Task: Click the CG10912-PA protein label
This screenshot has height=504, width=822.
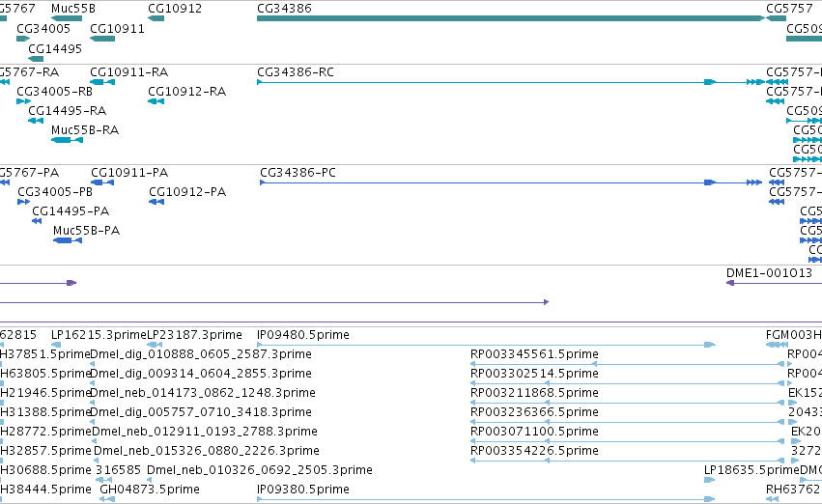Action: click(187, 192)
